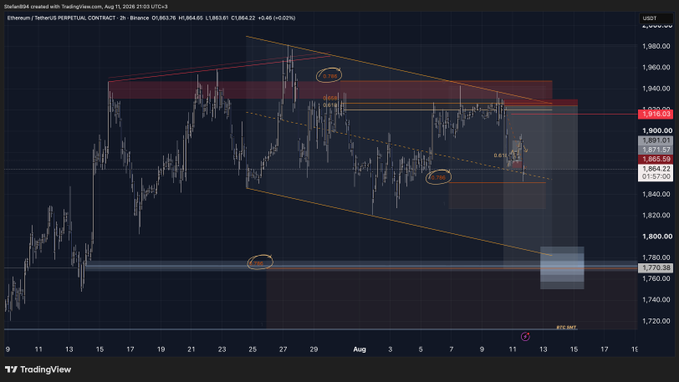Click the 1,760.00 price axis tick
The height and width of the screenshot is (382, 679).
pyautogui.click(x=656, y=278)
